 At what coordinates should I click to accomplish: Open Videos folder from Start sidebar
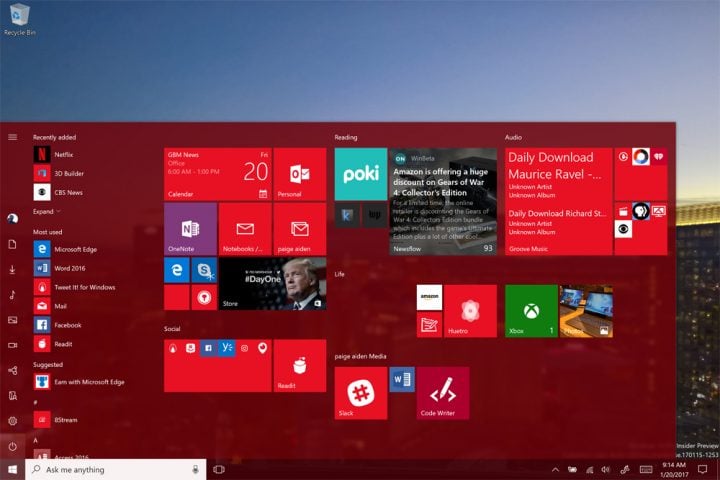click(12, 345)
